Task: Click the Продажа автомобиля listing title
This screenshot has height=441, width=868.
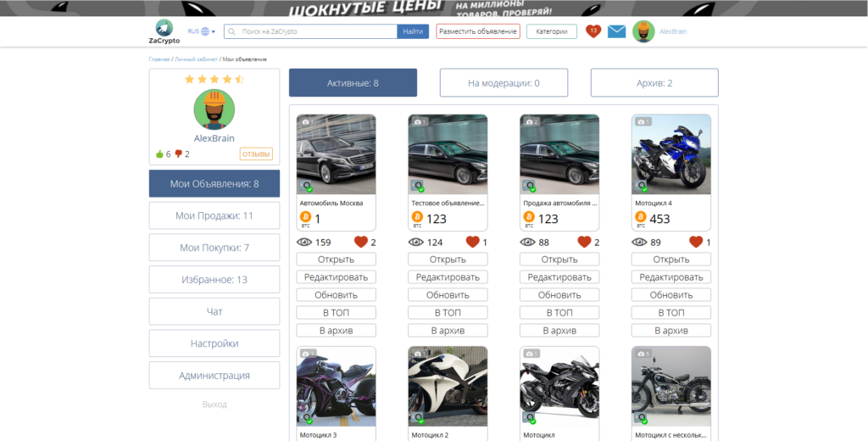Action: (559, 204)
